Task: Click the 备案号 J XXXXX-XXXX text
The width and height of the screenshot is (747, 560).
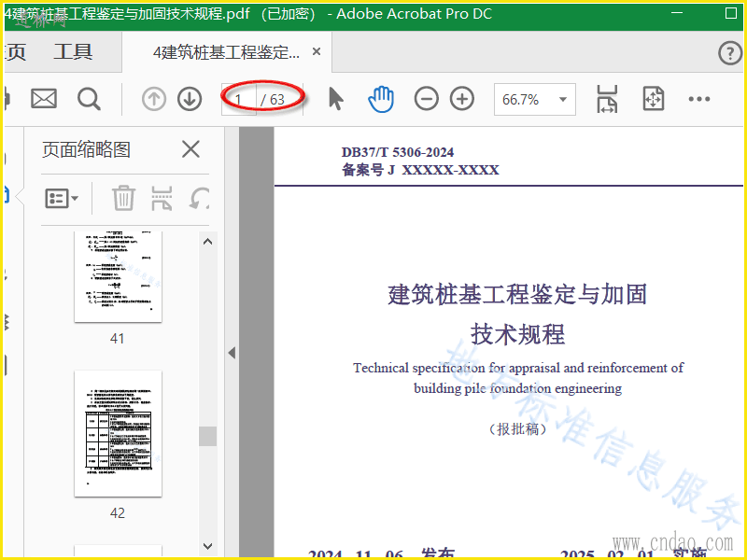Action: [420, 170]
